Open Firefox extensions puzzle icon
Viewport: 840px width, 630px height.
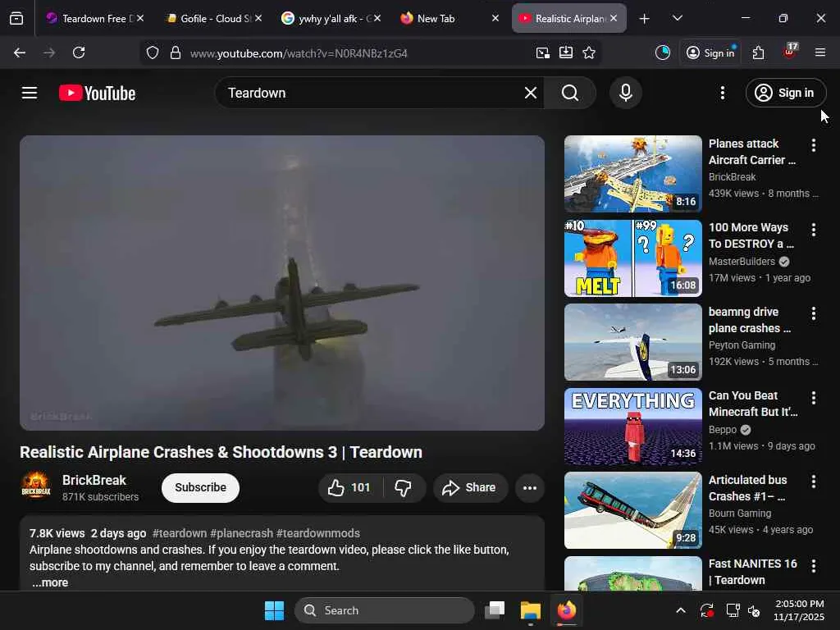tap(758, 52)
